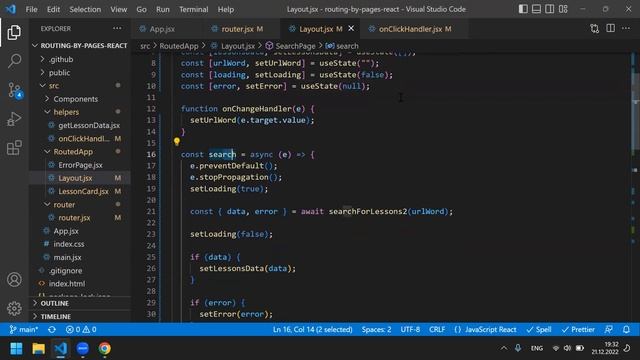Toggle the bottom panel layout button
Screen dimensions: 640x360
536,9
